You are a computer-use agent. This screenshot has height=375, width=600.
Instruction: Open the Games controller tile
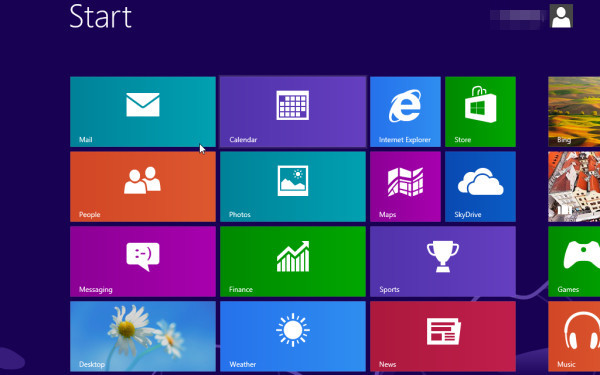(574, 262)
